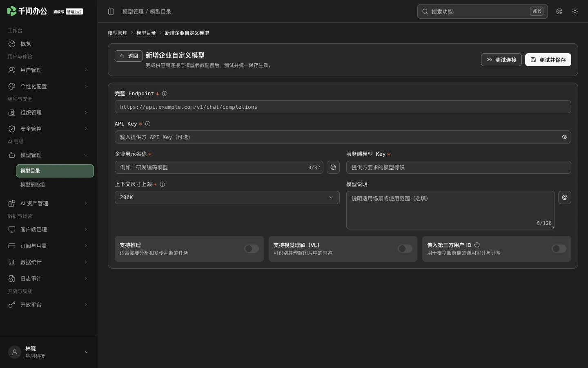Screen dimensions: 588x368
Task: Click the 安全管控 shield icon
Action: tap(12, 129)
